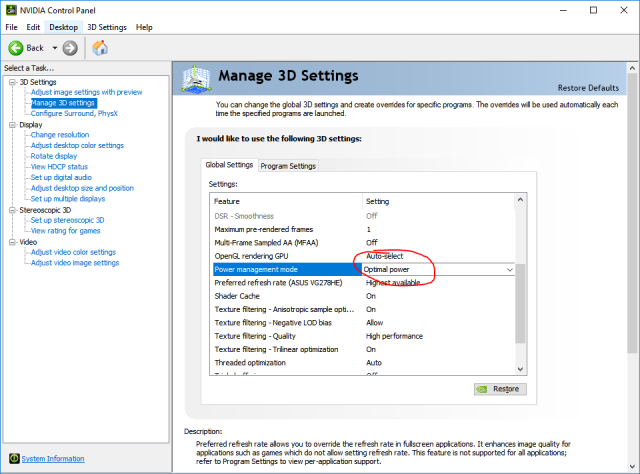This screenshot has height=474, width=640.
Task: Click the Restore button with NVIDIA logo
Action: point(499,389)
